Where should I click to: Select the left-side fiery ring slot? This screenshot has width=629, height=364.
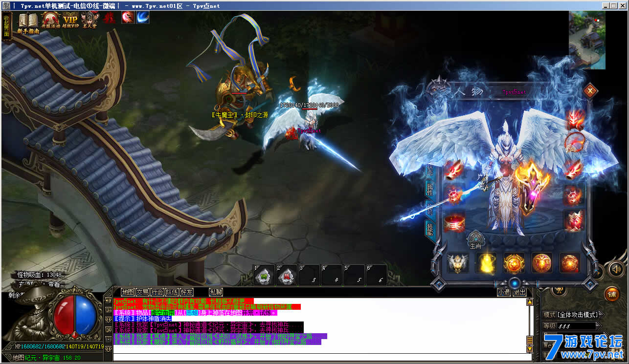point(454,195)
